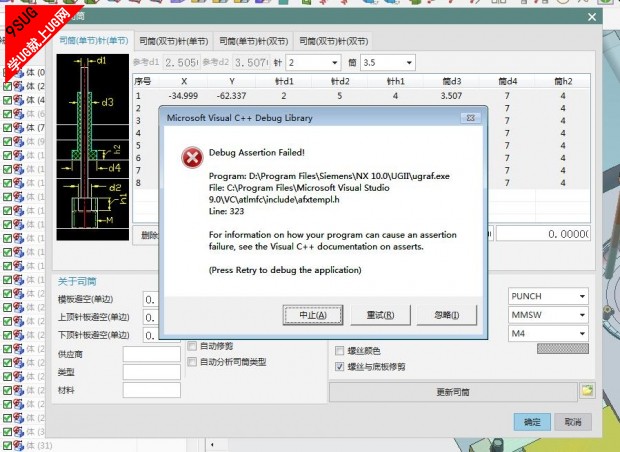
Task: Click the 筒d4 value in row 3
Action: [507, 121]
